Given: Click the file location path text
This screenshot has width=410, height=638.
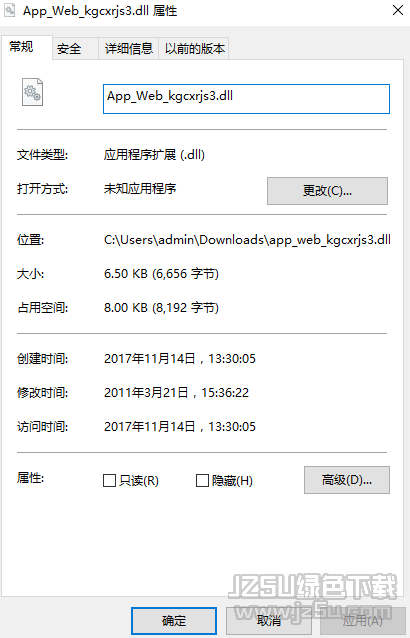Looking at the screenshot, I should [x=247, y=240].
